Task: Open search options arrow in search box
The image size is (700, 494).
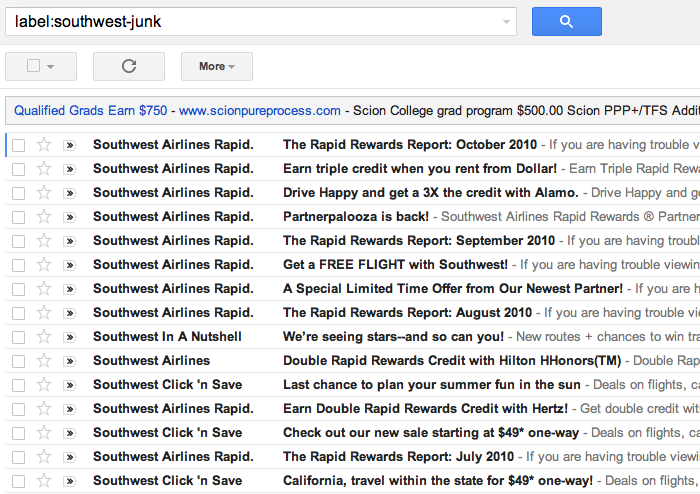Action: [x=506, y=21]
